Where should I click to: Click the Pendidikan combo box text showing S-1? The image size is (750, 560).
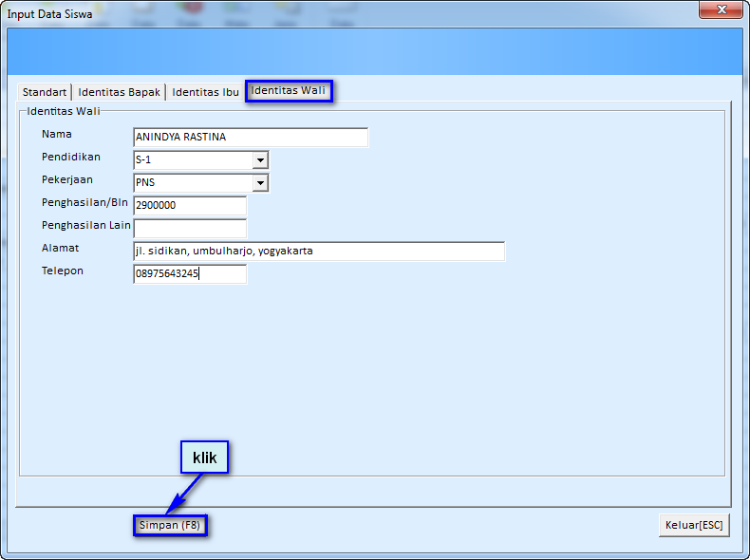(x=193, y=160)
